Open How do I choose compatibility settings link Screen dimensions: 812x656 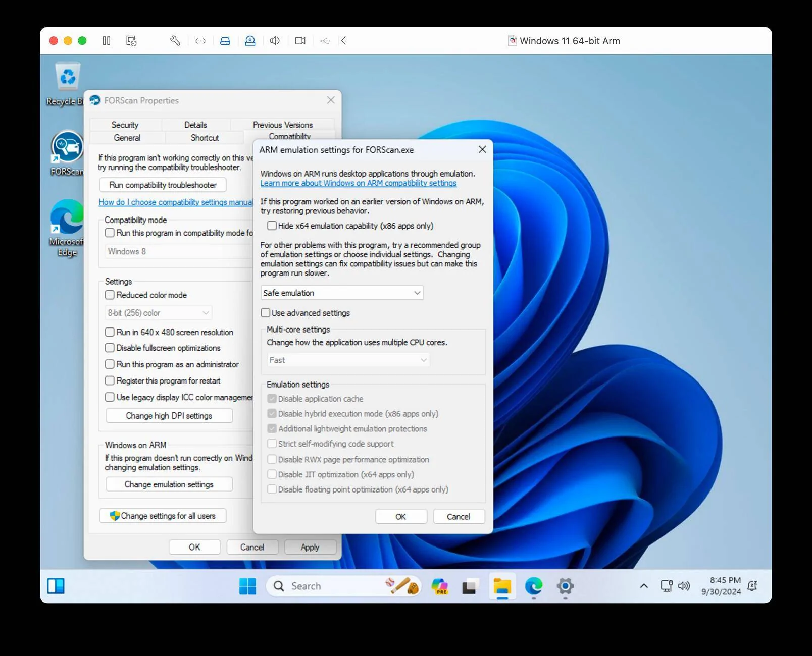pos(176,202)
